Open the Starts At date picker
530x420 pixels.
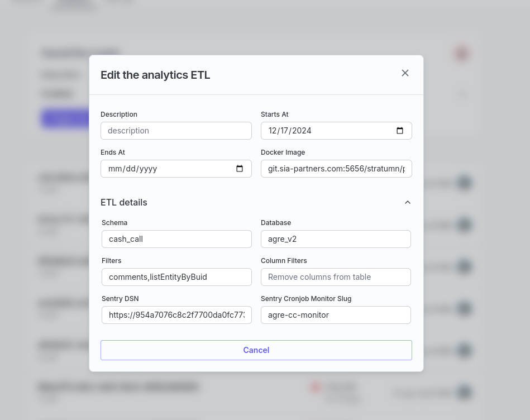[400, 130]
